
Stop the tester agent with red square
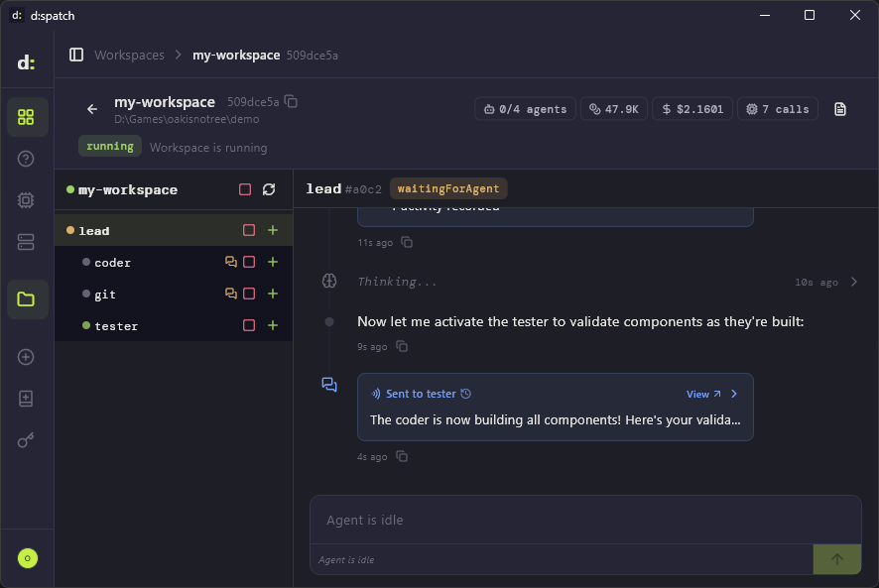(x=249, y=326)
